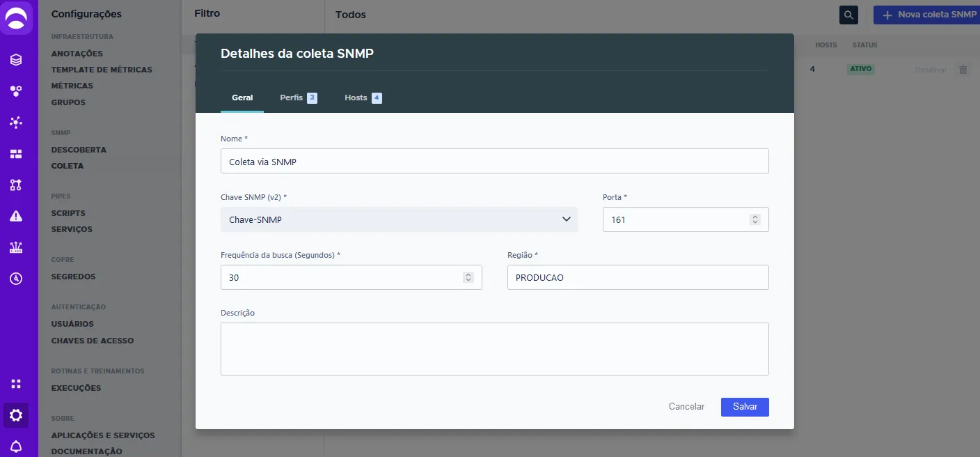Open the settings gear icon in sidebar
Image resolution: width=980 pixels, height=457 pixels.
coord(16,416)
